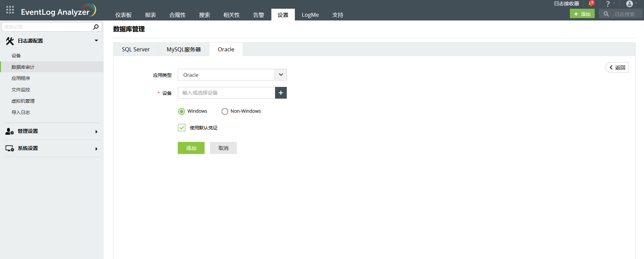Open the 设置 menu tab
Viewport: 644px width, 259px height.
(283, 15)
